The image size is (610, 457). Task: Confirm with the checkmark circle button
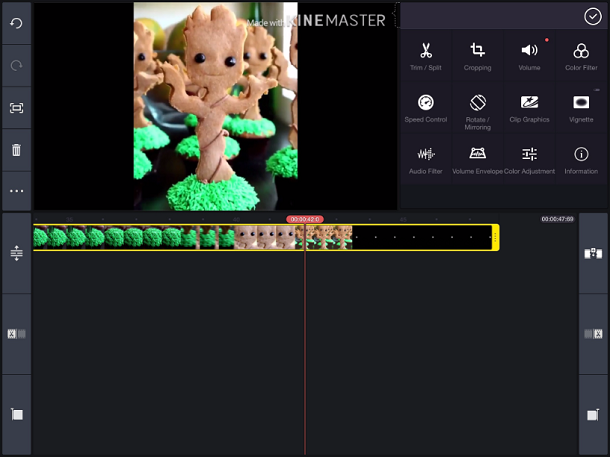592,17
